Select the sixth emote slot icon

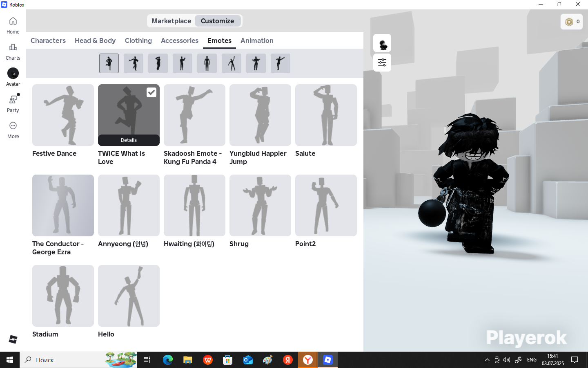tap(232, 63)
